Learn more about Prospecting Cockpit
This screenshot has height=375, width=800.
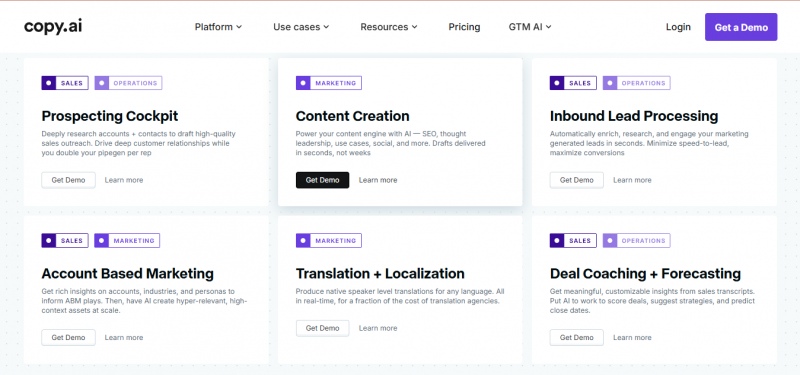tap(124, 180)
